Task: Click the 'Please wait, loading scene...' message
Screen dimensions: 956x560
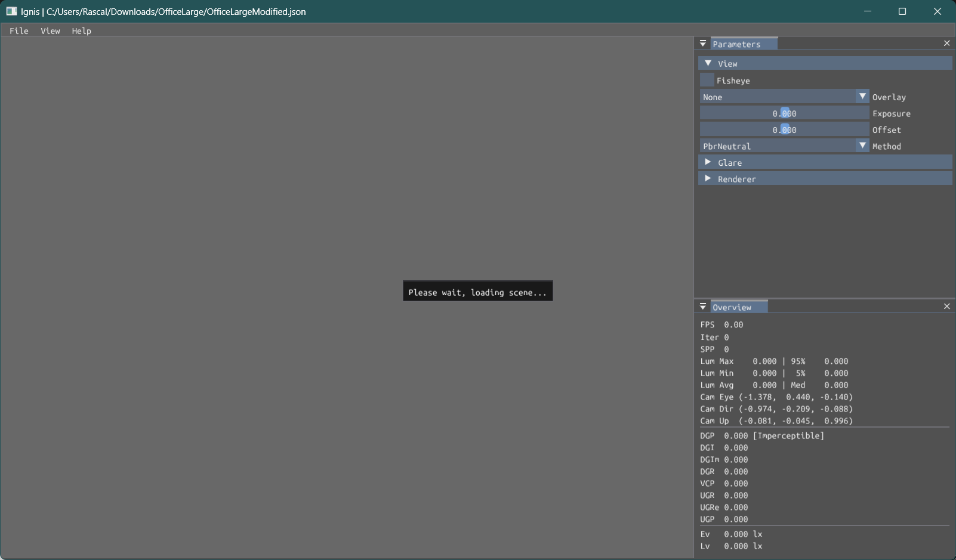Action: click(x=477, y=292)
